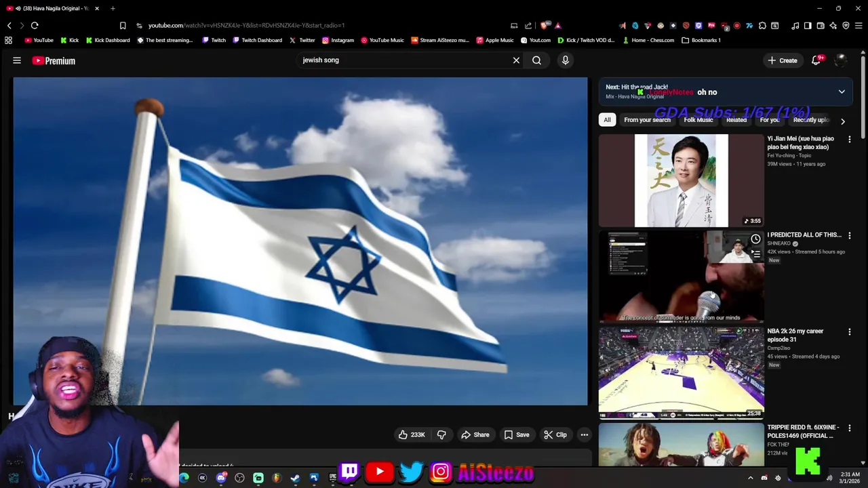Open the YouTube guide hamburger menu
Screen dimensions: 868x488
pos(17,60)
